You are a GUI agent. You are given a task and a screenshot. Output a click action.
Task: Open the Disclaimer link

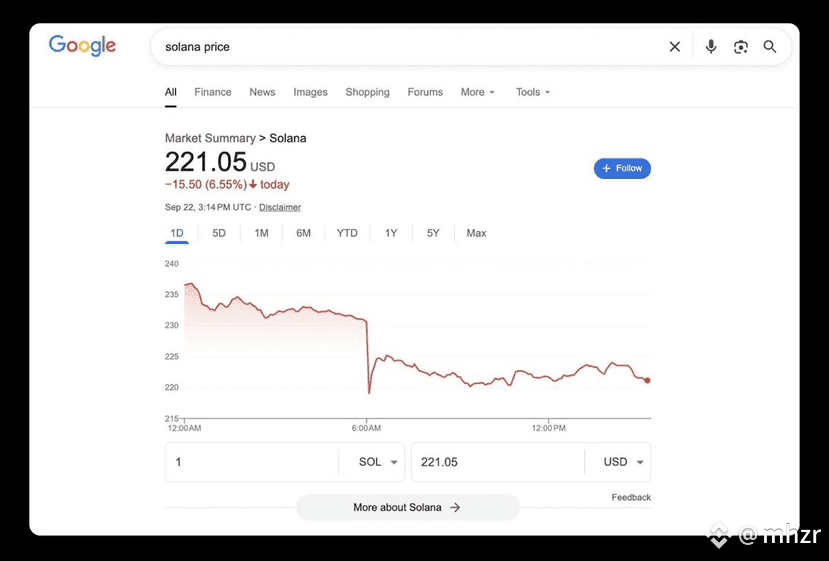pyautogui.click(x=280, y=207)
